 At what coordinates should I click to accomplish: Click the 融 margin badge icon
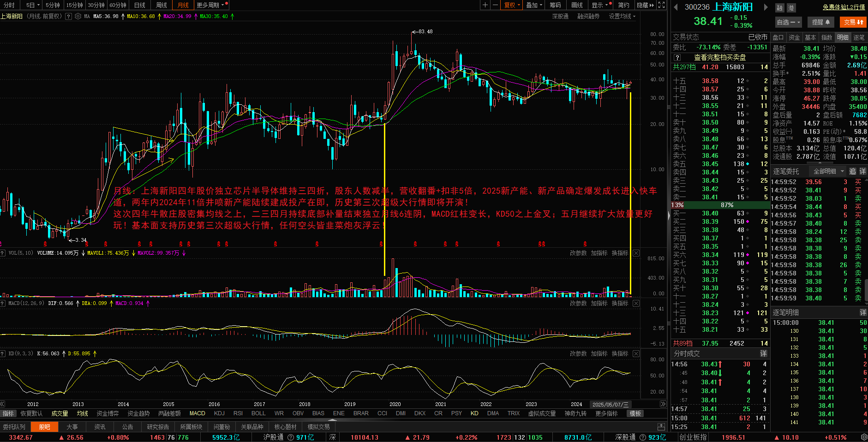coord(779,8)
